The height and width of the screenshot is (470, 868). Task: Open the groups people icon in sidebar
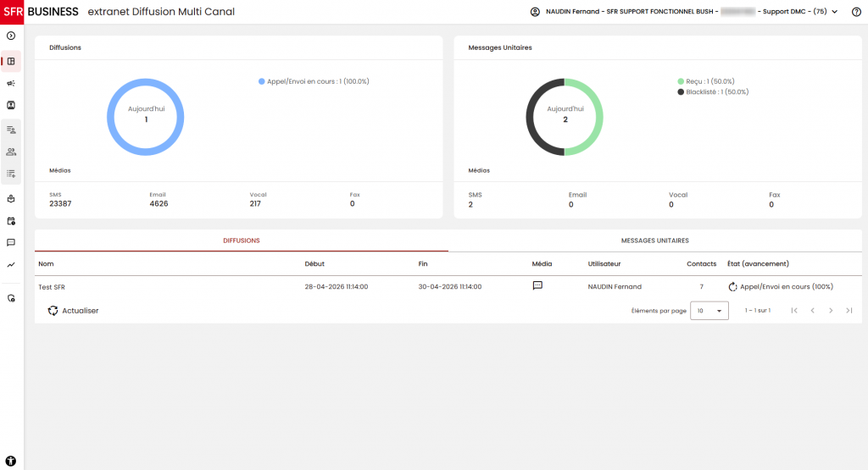pos(11,152)
